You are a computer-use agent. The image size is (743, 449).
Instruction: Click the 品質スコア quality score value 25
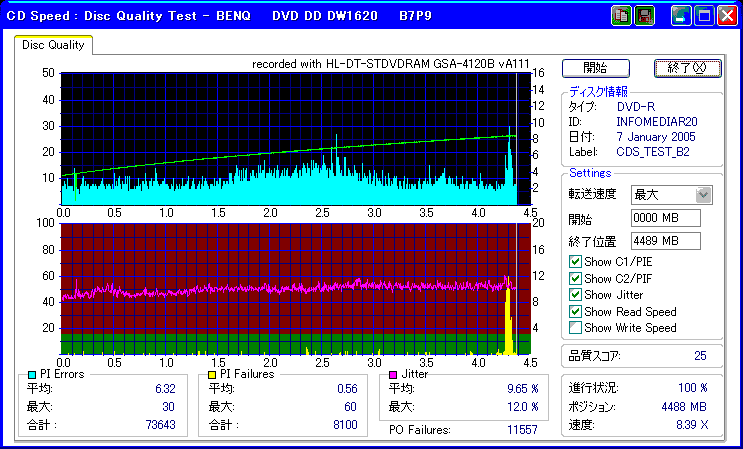[x=700, y=356]
